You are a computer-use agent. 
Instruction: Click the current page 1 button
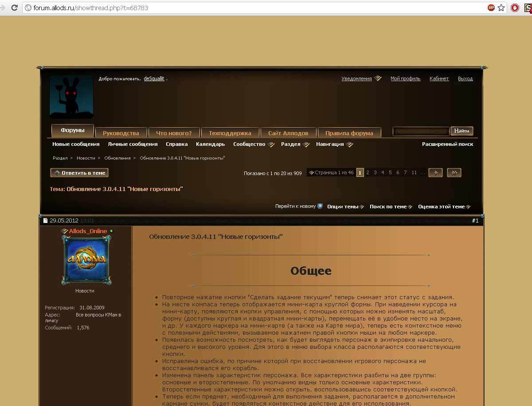[x=360, y=173]
